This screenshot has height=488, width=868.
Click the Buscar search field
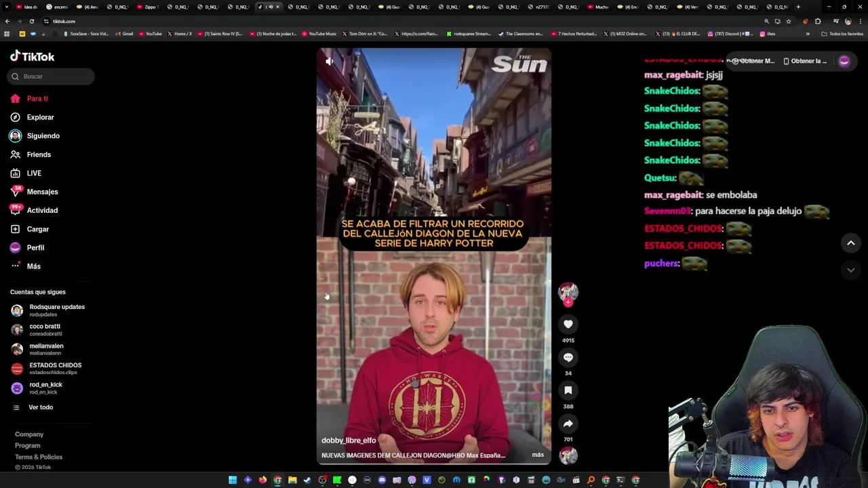[51, 77]
